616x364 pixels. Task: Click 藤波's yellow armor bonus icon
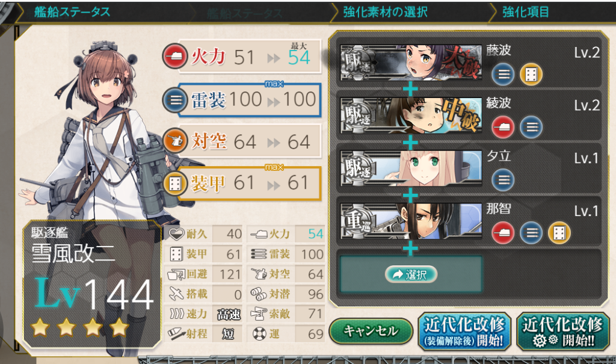[531, 74]
